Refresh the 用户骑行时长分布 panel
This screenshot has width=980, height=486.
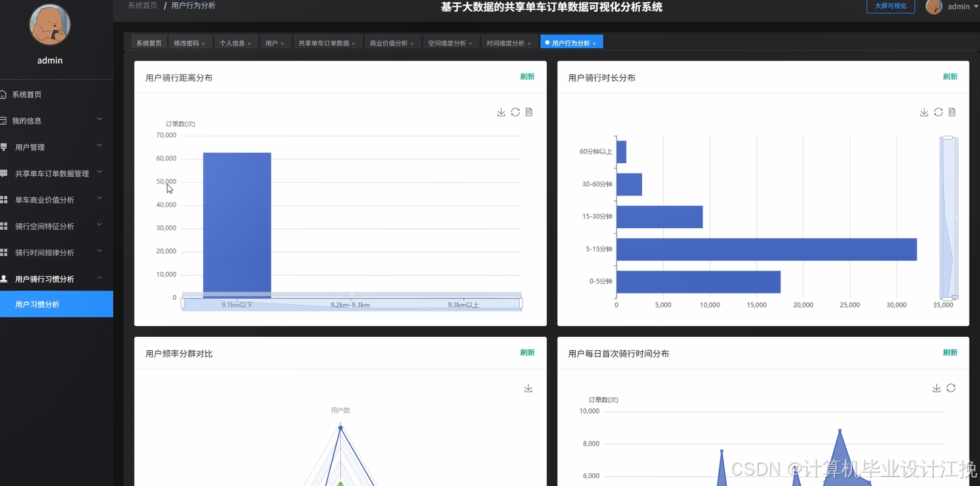point(950,77)
